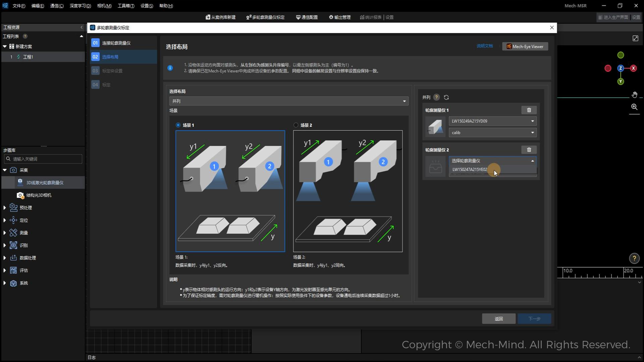Open the 深度学习 menu

click(80, 6)
